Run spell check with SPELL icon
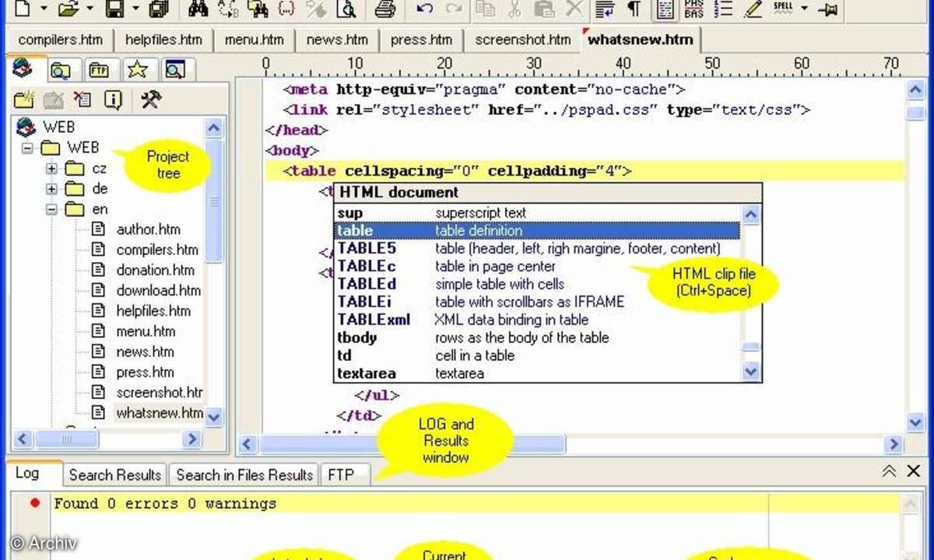 pyautogui.click(x=783, y=8)
